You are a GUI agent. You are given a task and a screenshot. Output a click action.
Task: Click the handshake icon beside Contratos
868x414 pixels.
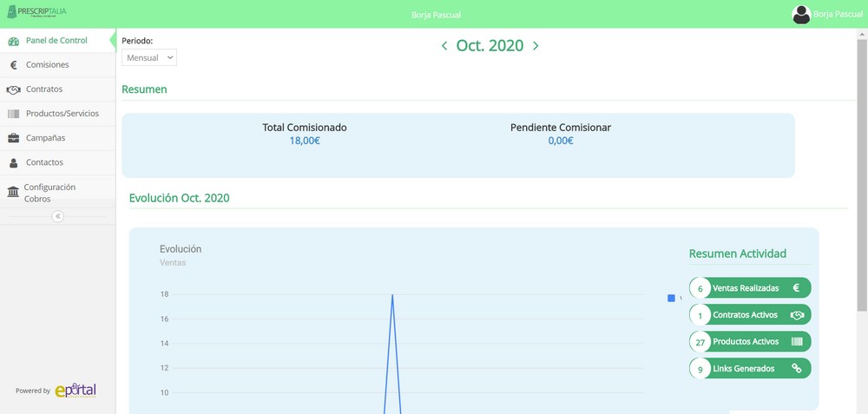click(x=13, y=89)
